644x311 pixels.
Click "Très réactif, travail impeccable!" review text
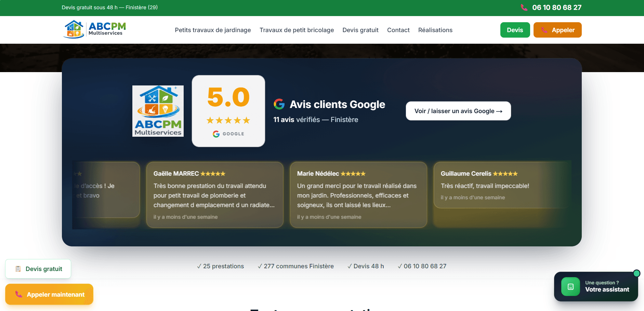coord(485,186)
